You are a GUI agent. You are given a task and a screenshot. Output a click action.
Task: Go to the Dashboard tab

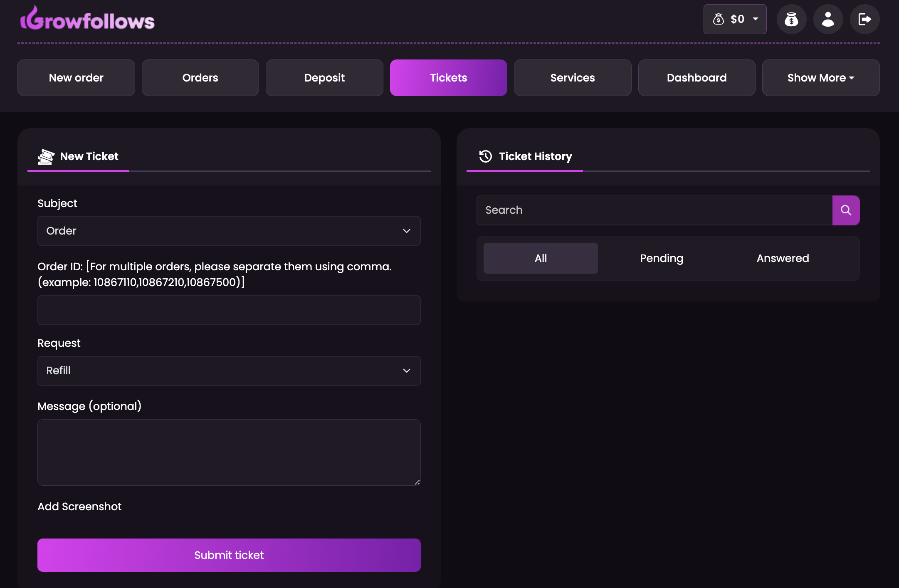point(696,78)
